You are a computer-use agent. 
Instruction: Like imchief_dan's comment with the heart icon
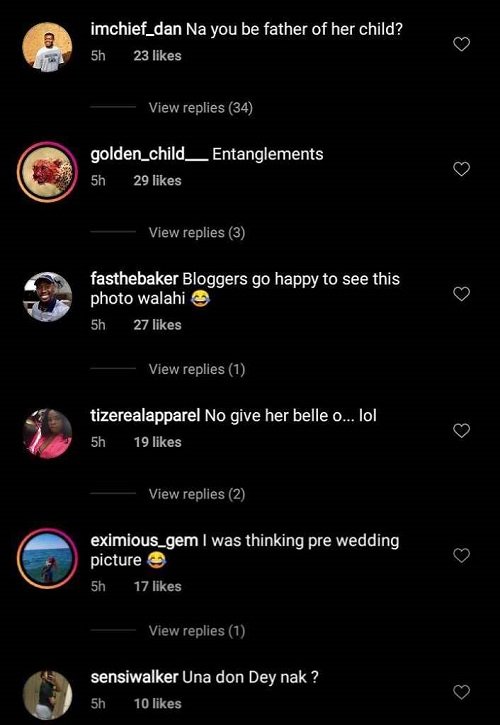(461, 44)
